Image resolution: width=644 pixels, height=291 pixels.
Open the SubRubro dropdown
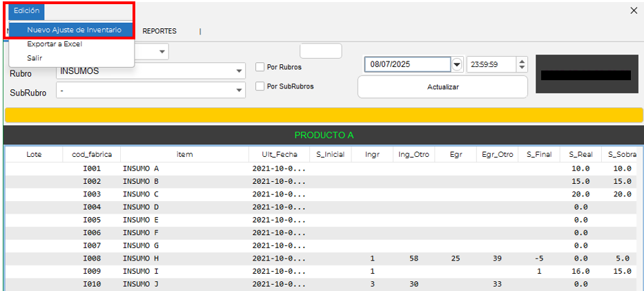[x=240, y=91]
